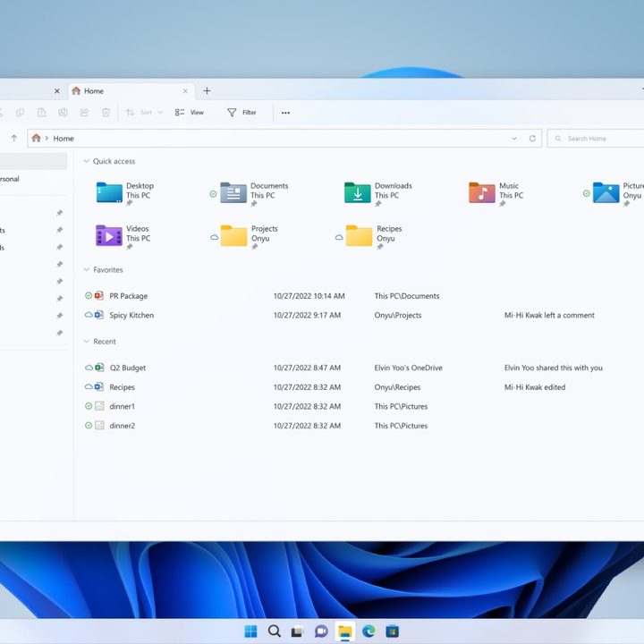
Task: Click 'Mi-Hi Kwak left a comment' activity
Action: click(549, 315)
